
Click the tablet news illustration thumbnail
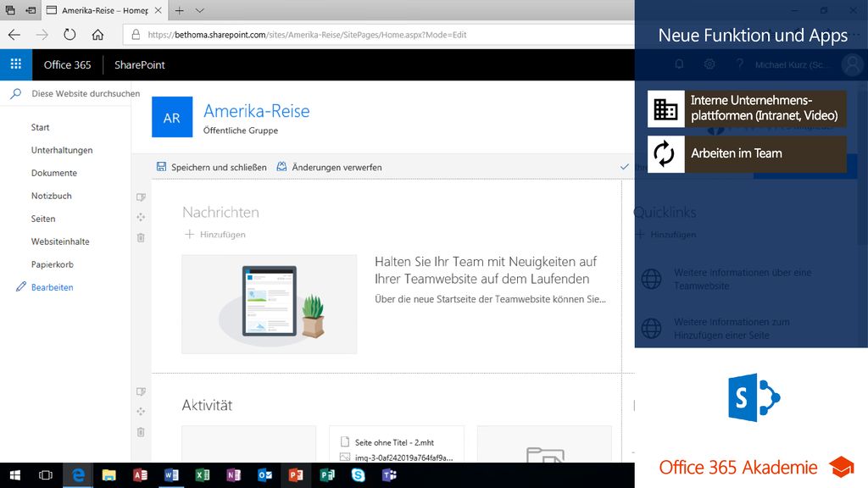(x=269, y=304)
